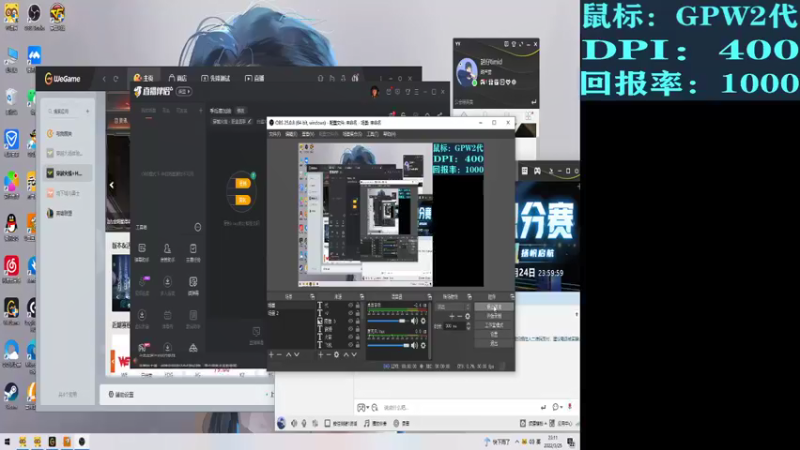Add a new source in OBS sources panel
Image resolution: width=800 pixels, height=450 pixels.
(320, 355)
